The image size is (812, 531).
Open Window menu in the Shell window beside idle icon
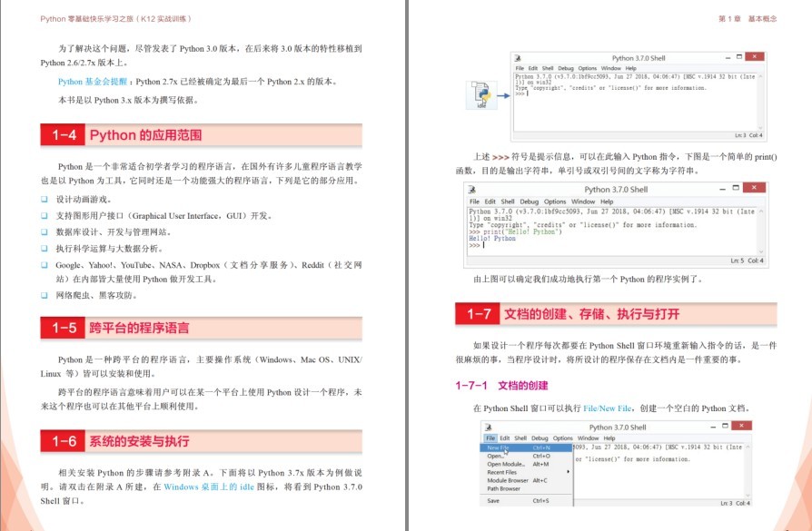point(610,68)
